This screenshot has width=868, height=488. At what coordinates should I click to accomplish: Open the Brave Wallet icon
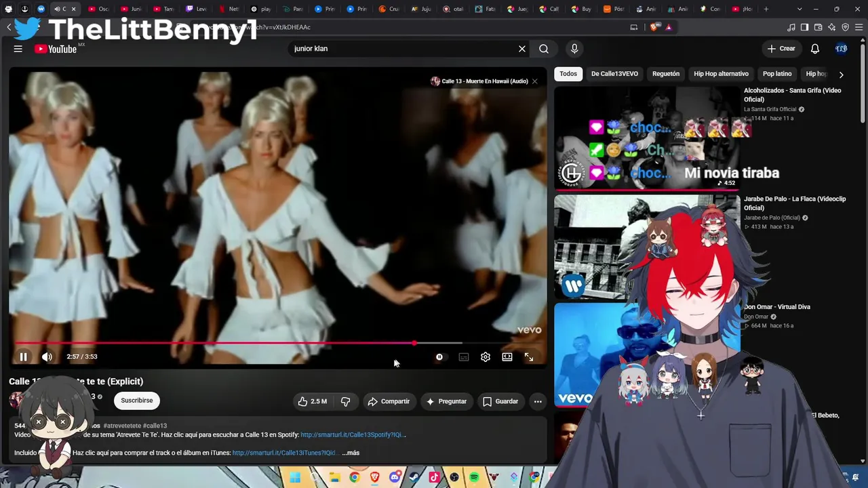[x=818, y=27]
